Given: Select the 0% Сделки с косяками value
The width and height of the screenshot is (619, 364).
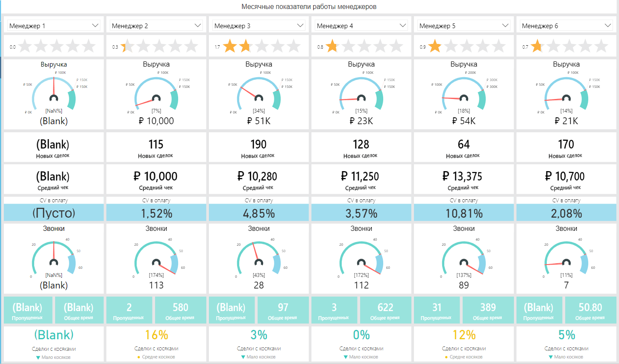Looking at the screenshot, I should coord(361,335).
